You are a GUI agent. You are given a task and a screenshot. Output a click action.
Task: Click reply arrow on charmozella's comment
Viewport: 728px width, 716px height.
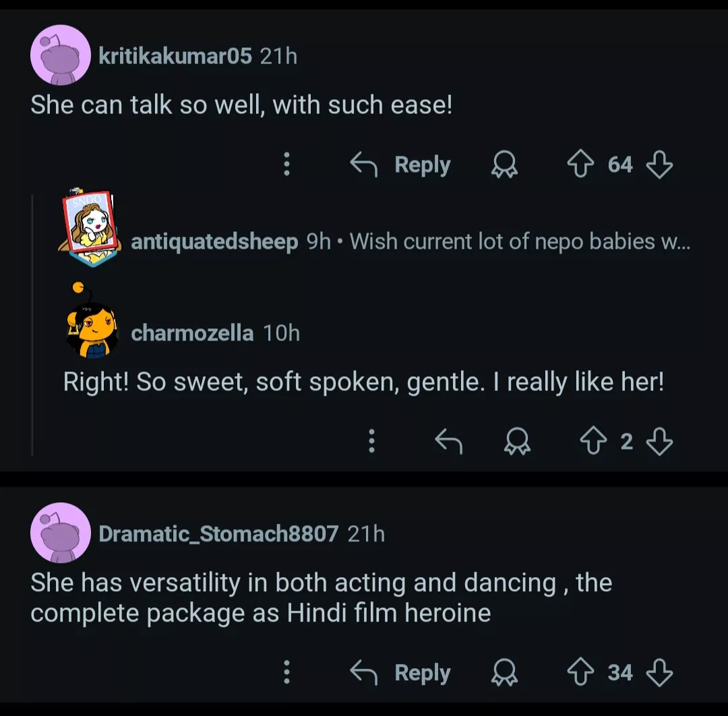[448, 442]
